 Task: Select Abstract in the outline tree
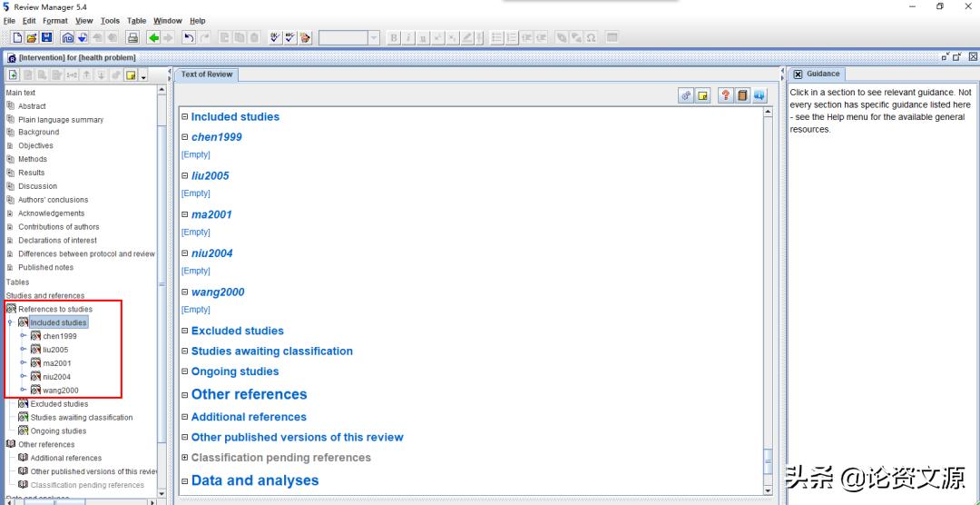[32, 106]
